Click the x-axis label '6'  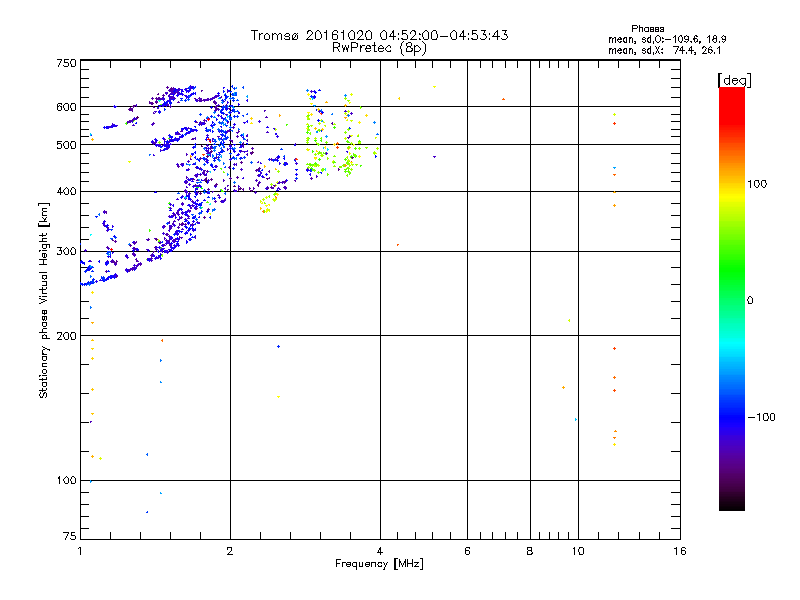(467, 551)
